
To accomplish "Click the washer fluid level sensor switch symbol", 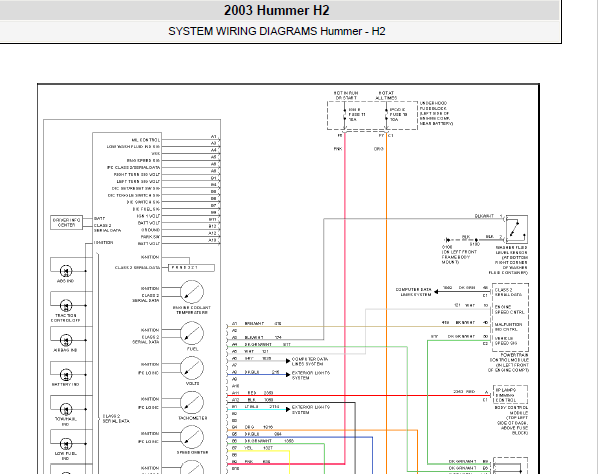I will [x=516, y=229].
